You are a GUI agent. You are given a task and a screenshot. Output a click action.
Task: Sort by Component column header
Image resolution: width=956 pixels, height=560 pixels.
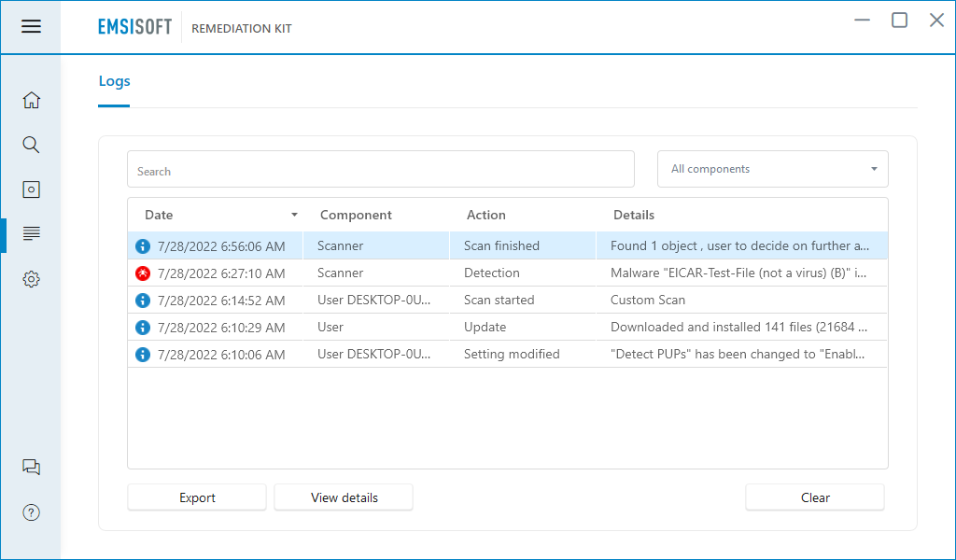coord(356,215)
